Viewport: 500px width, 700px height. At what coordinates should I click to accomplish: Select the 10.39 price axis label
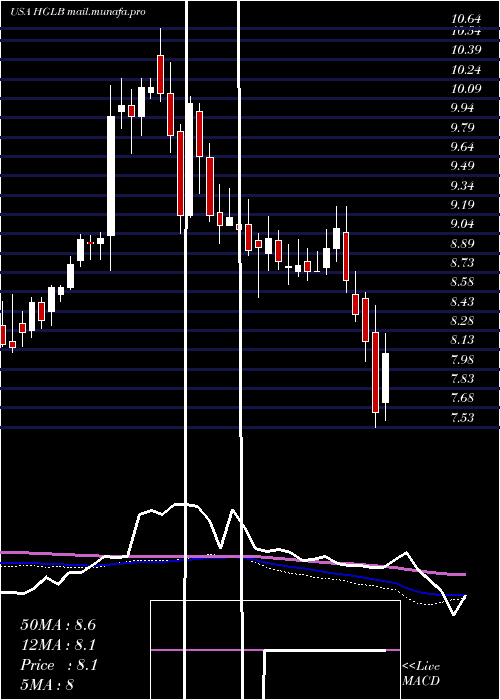point(467,50)
